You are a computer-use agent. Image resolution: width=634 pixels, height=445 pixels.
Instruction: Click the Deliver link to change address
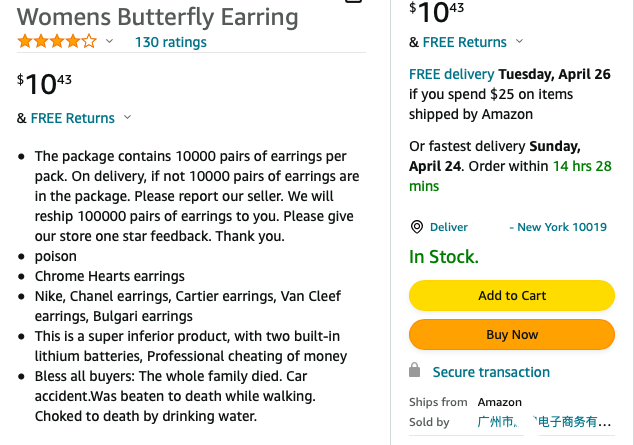click(x=449, y=227)
